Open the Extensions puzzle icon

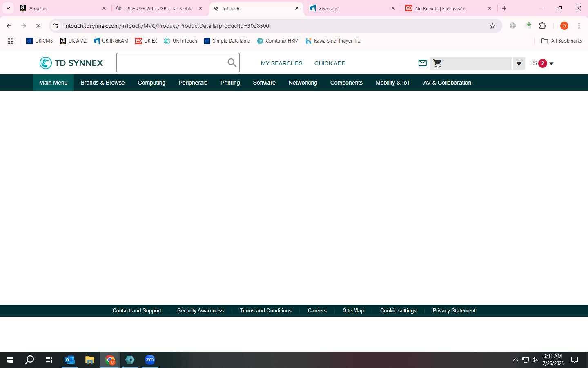(x=543, y=26)
